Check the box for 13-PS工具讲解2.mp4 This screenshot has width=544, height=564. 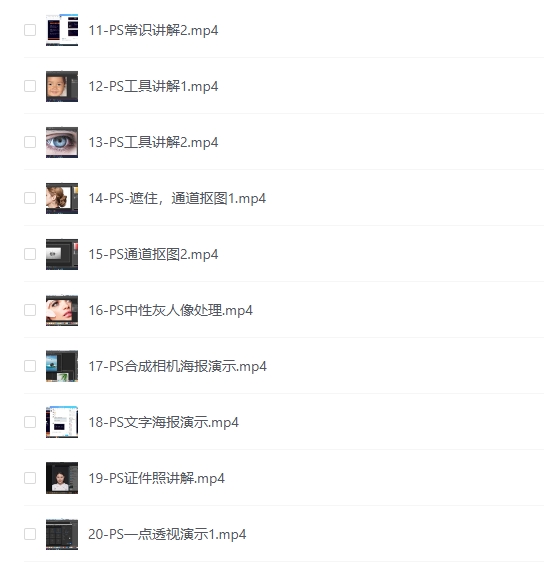[30, 142]
